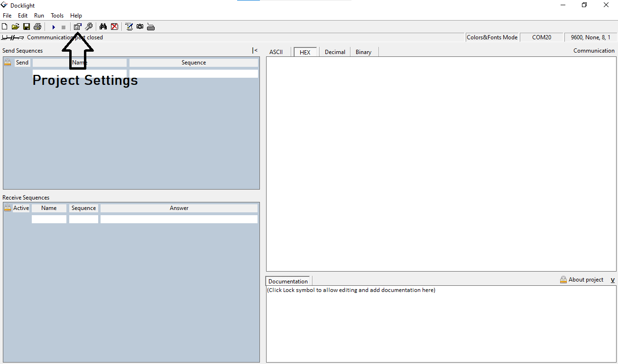Expand the About project section chevron
Image resolution: width=618 pixels, height=364 pixels.
click(x=612, y=280)
